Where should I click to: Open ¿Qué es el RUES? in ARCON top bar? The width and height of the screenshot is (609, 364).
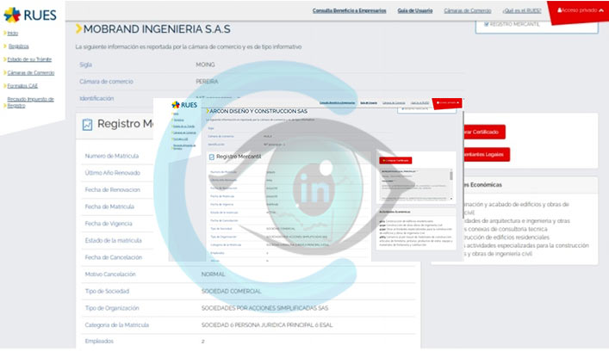point(419,103)
